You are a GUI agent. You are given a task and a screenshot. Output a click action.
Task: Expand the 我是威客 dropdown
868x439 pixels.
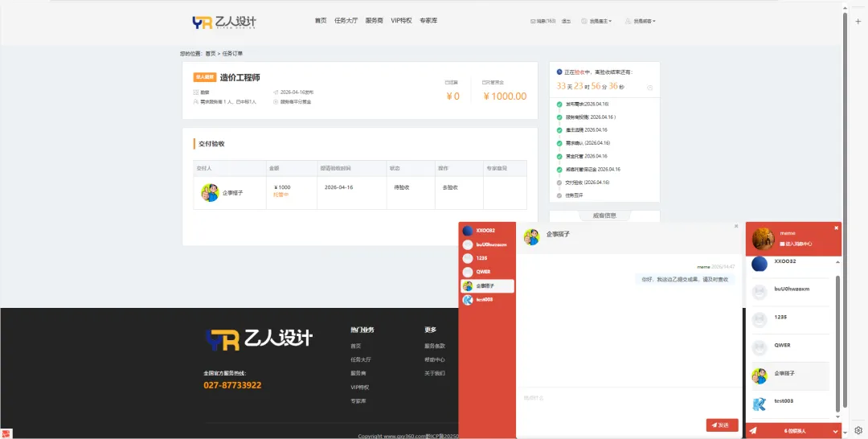641,21
